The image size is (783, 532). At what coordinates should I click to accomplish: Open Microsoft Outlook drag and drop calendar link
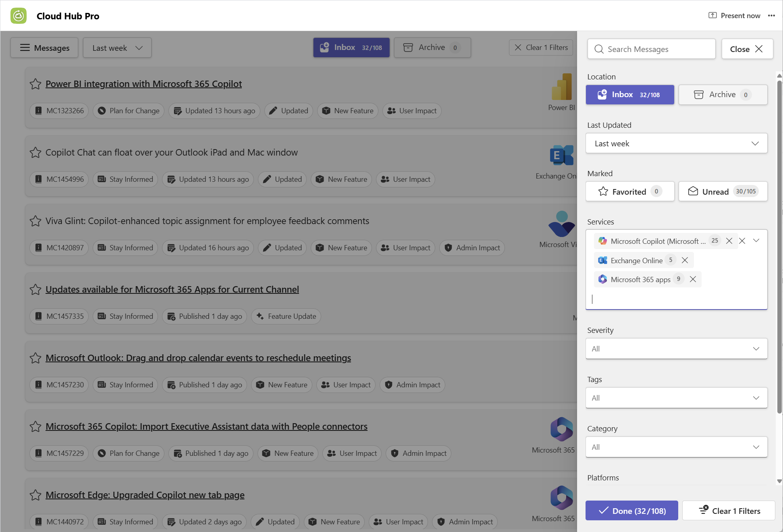tap(198, 358)
